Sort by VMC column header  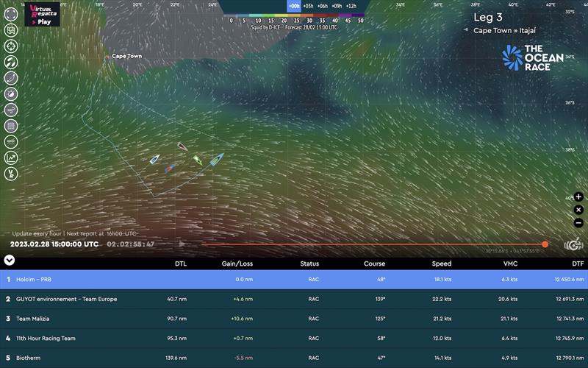(510, 263)
